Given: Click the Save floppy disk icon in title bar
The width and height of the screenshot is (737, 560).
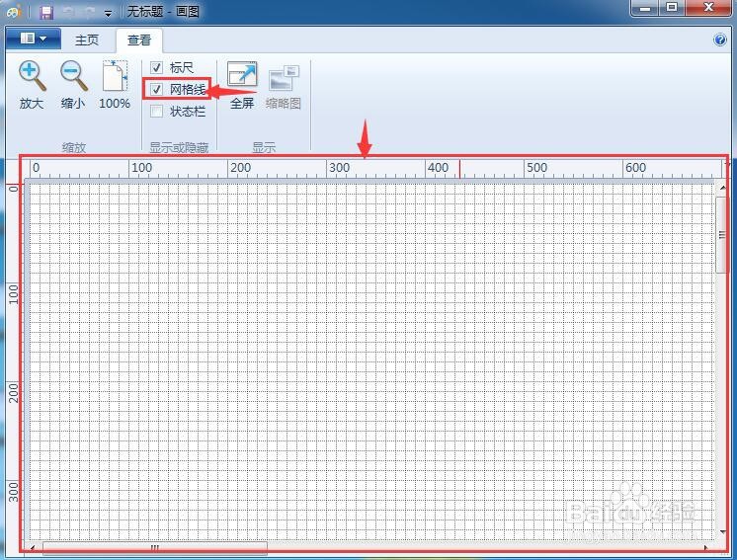Looking at the screenshot, I should click(x=46, y=12).
